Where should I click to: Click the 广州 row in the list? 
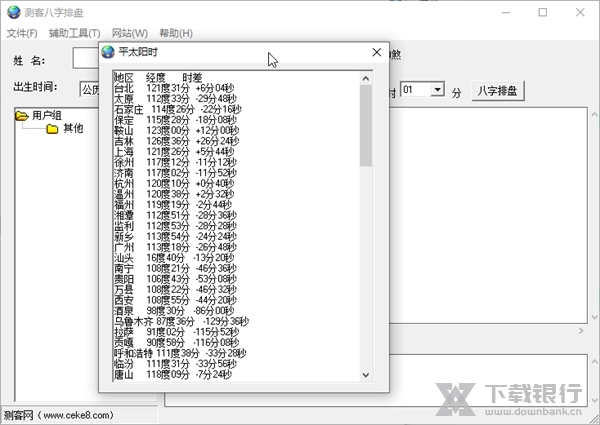click(x=175, y=247)
